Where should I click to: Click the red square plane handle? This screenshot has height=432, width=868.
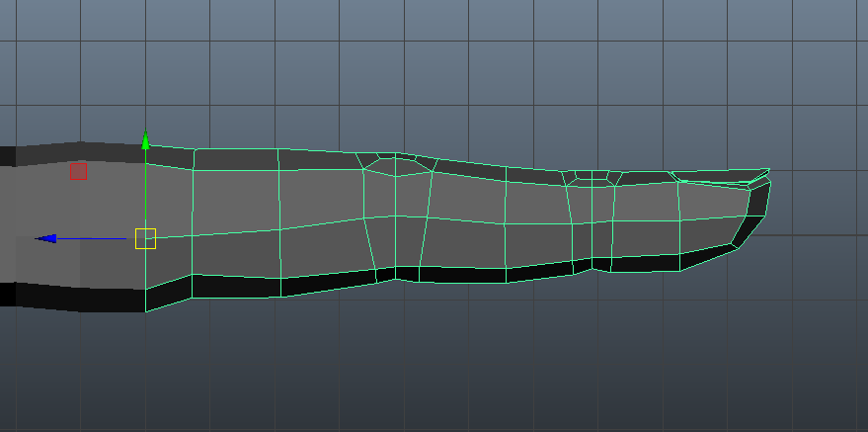(x=78, y=171)
